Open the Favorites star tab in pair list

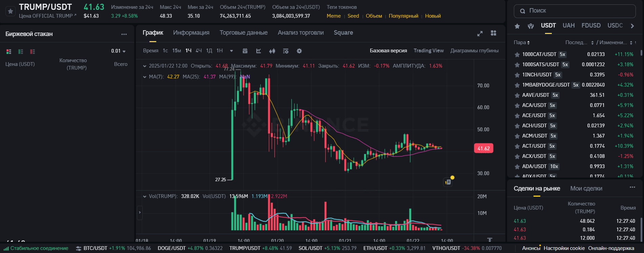[x=517, y=26]
